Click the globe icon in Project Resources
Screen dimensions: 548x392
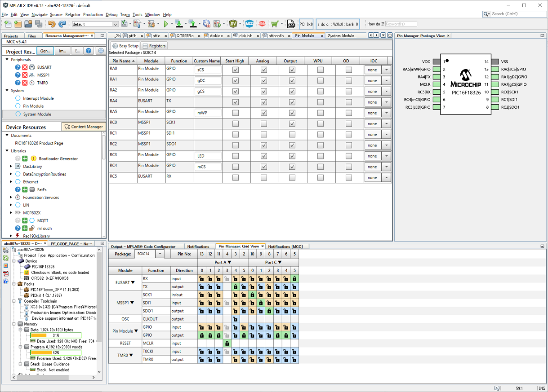(x=101, y=51)
